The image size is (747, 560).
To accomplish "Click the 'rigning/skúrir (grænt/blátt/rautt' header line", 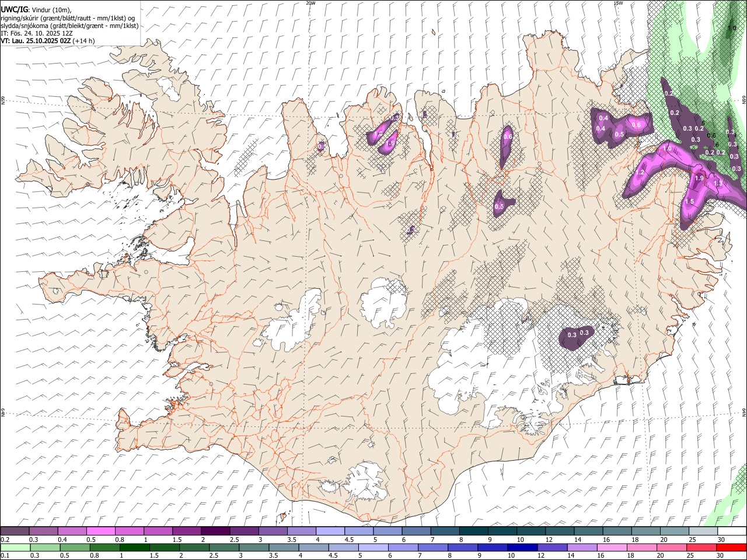I will (x=68, y=17).
